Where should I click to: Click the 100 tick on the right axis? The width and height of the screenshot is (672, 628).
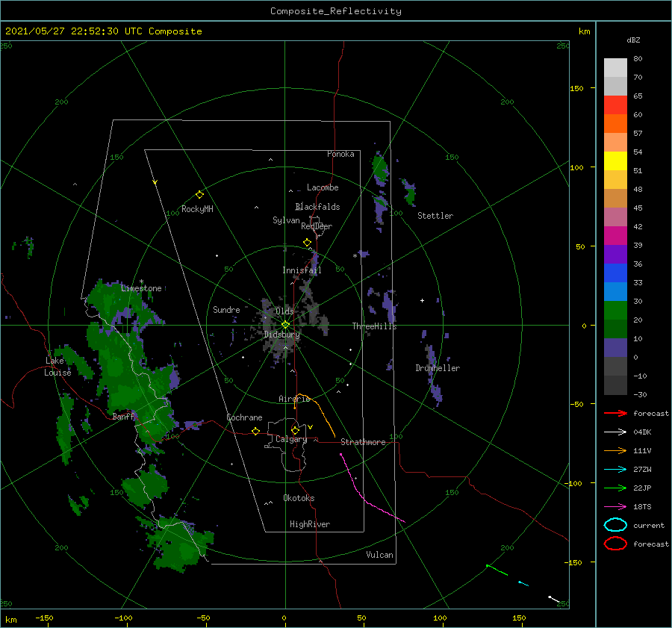click(x=577, y=167)
